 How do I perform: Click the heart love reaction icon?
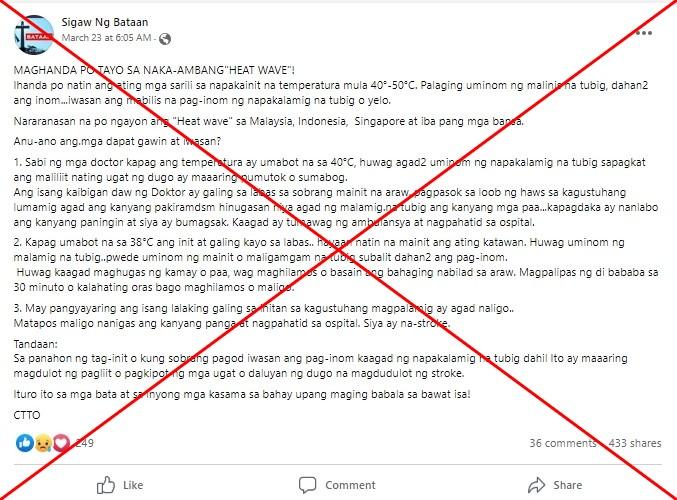pyautogui.click(x=61, y=443)
